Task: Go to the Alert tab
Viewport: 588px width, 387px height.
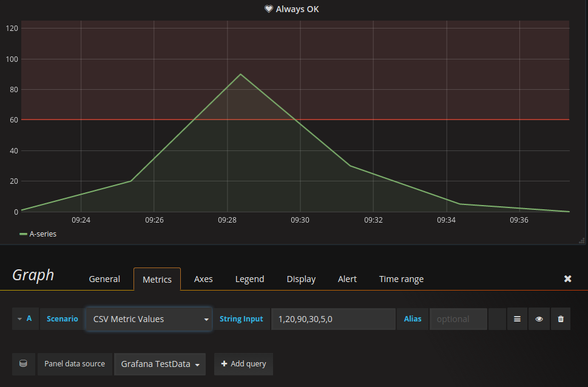Action: tap(347, 279)
